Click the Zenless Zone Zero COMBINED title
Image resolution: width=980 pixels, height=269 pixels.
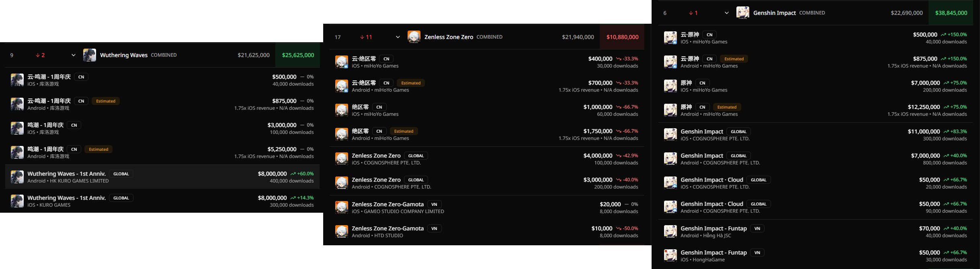449,37
